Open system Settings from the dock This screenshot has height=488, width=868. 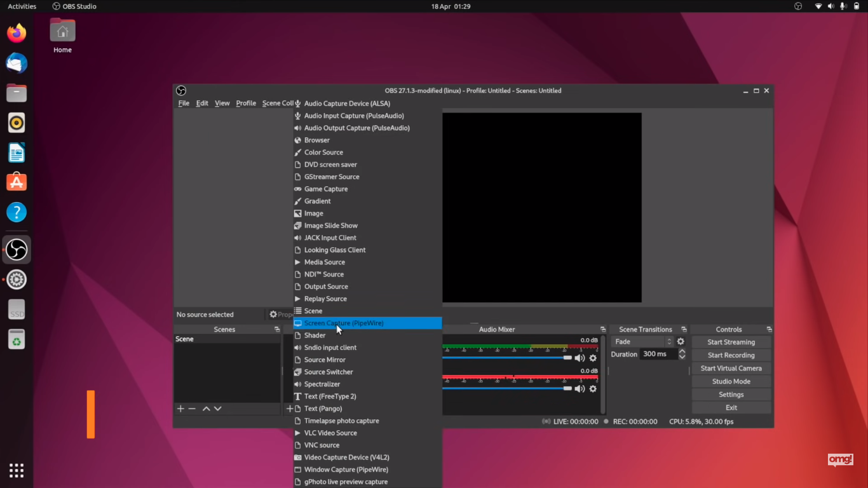click(17, 280)
